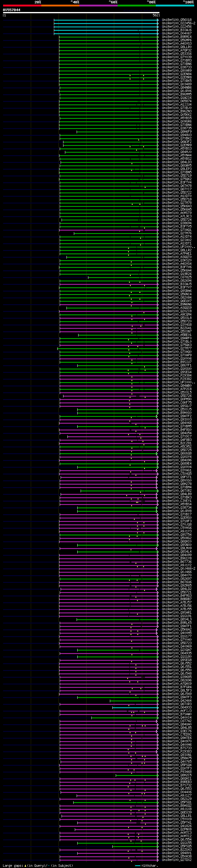This screenshot has height=868, width=197.
Task: Click the UniRef100_Q38735 label
Action: [x=177, y=128]
